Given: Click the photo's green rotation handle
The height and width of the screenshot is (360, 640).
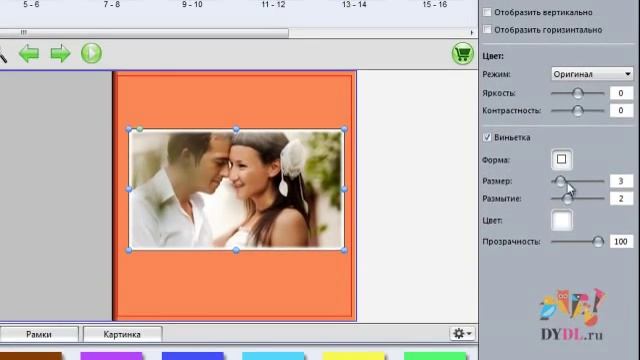Looking at the screenshot, I should pos(140,129).
